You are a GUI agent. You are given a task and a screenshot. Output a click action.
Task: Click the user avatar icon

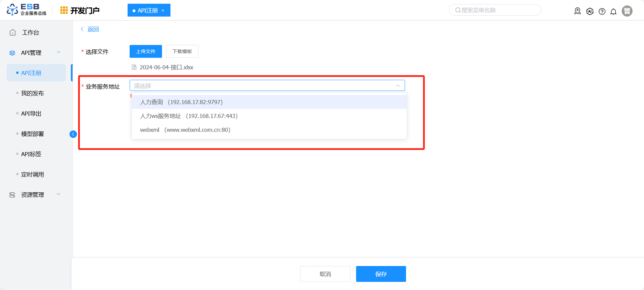(627, 11)
